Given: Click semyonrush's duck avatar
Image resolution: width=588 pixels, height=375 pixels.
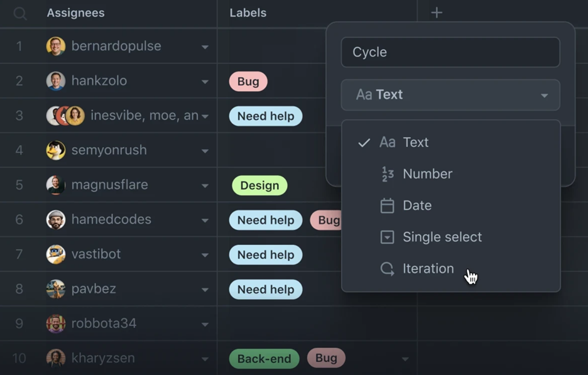Looking at the screenshot, I should click(x=56, y=150).
